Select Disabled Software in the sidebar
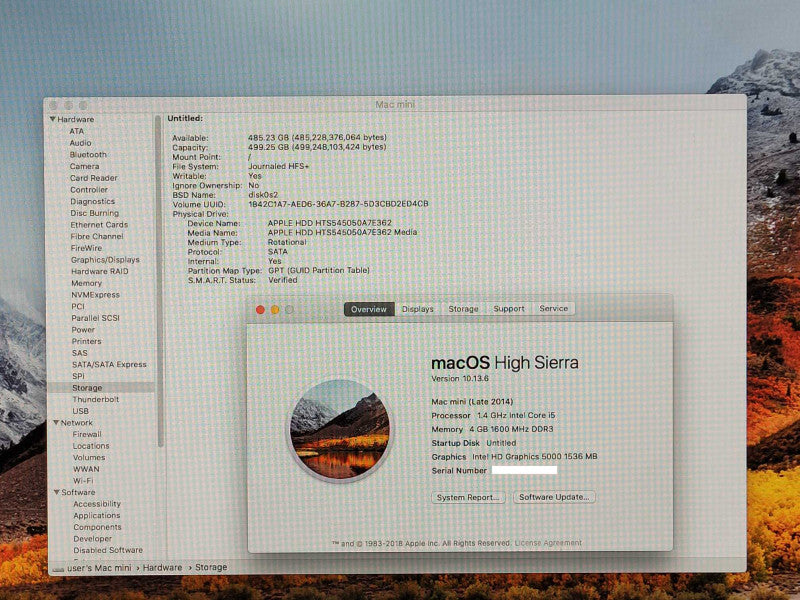Image resolution: width=800 pixels, height=600 pixels. point(108,551)
